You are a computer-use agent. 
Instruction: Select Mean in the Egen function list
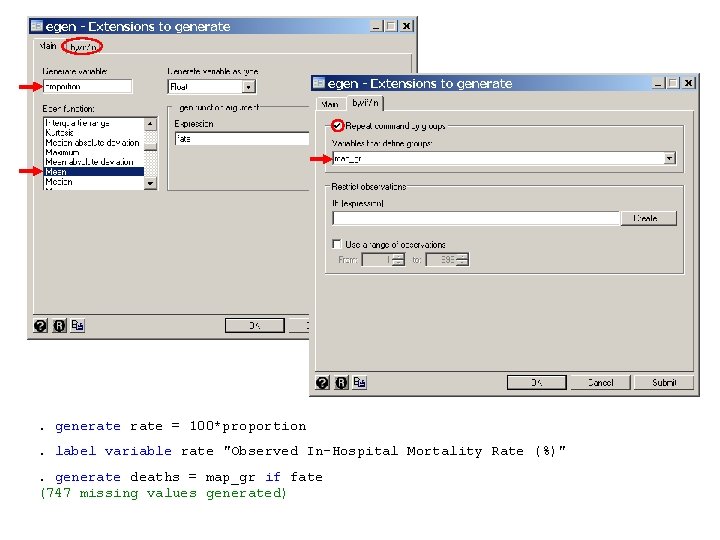[94, 172]
